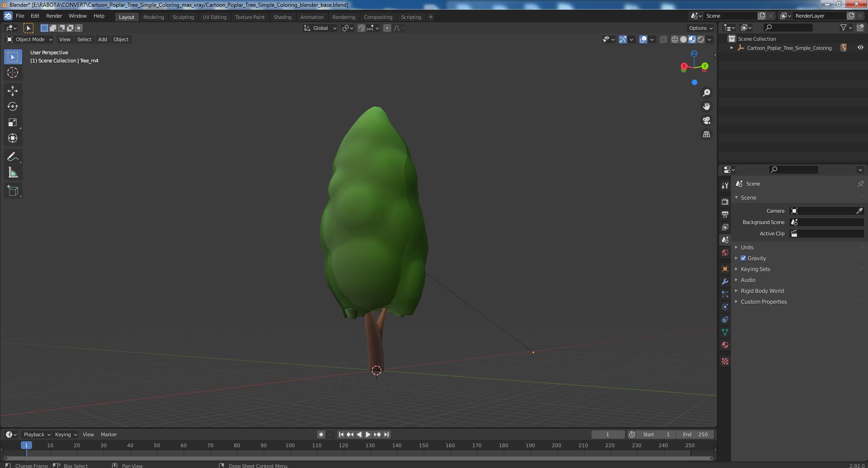Select the Measure tool

pyautogui.click(x=13, y=172)
